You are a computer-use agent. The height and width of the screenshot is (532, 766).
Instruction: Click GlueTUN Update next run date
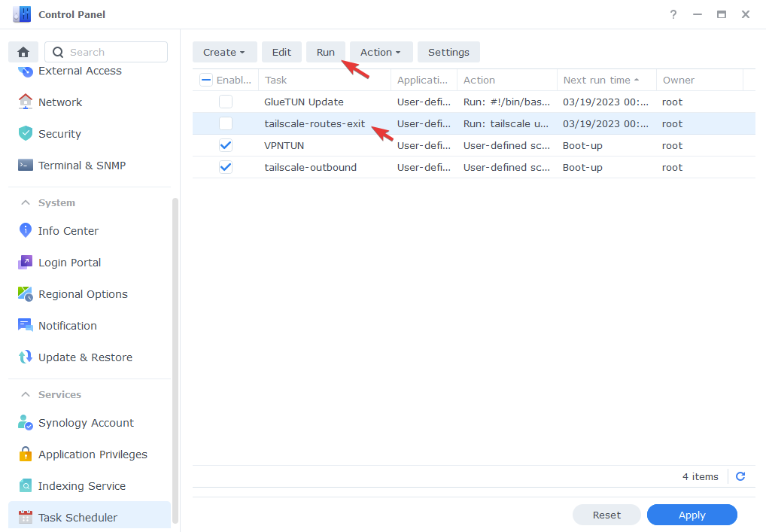point(605,102)
